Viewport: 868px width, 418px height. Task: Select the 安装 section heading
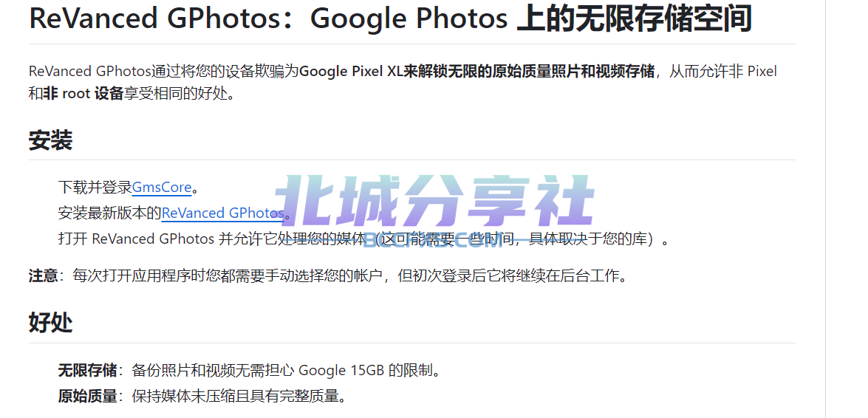[50, 140]
